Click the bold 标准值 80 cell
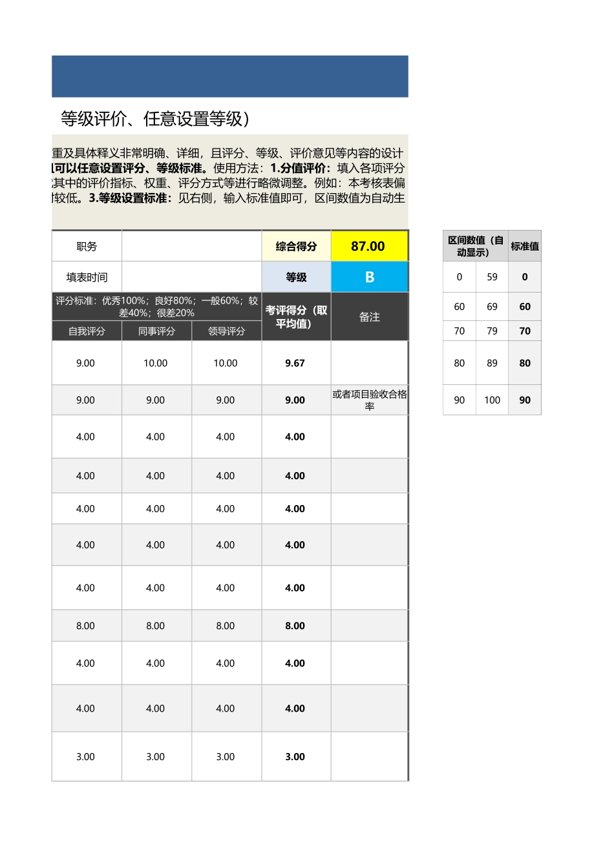Screen dimensions: 614x868 (525, 363)
